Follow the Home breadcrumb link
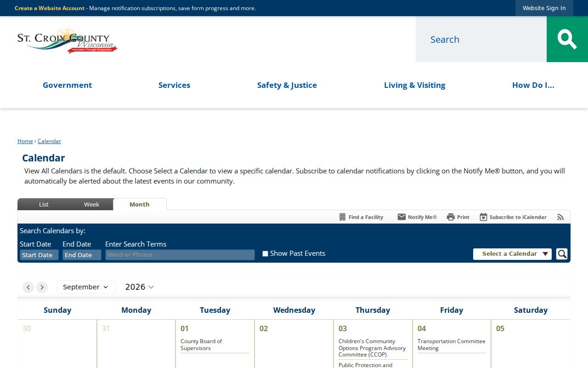Image resolution: width=588 pixels, height=368 pixels. click(x=25, y=141)
